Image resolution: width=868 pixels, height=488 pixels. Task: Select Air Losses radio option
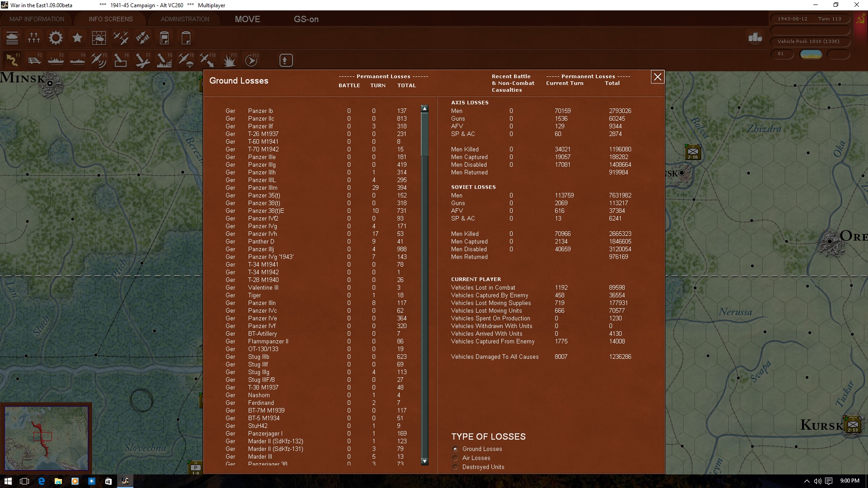[455, 458]
